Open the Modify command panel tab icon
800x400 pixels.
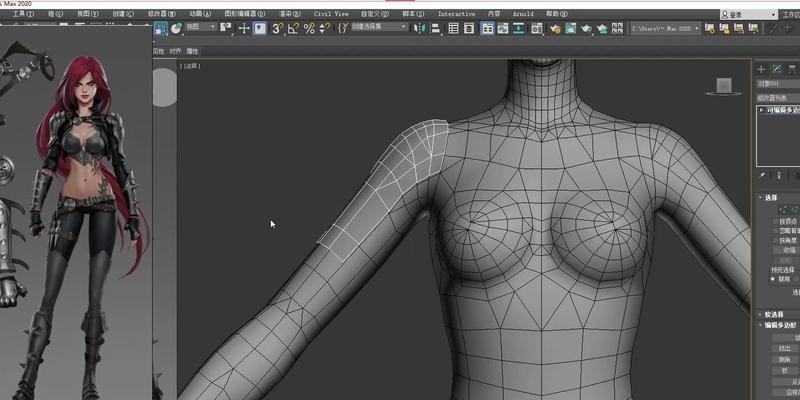click(x=777, y=69)
